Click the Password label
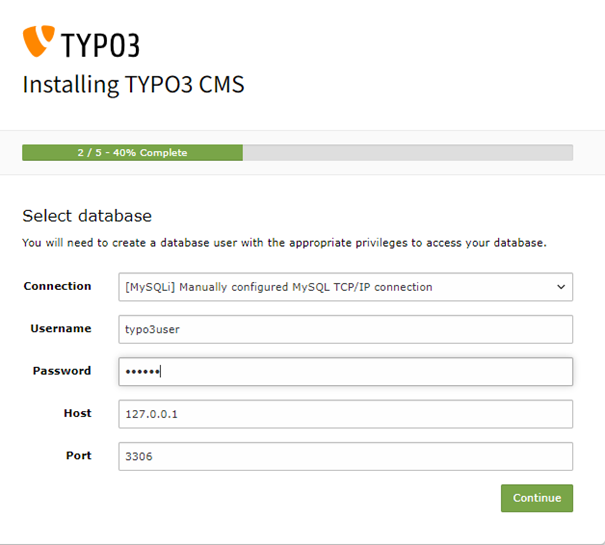The width and height of the screenshot is (605, 545). pyautogui.click(x=62, y=371)
